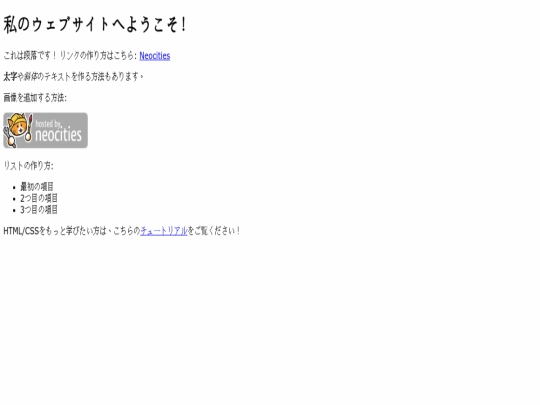540x405 pixels.
Task: Click the paintbrush held by the mascot
Action: point(30,128)
